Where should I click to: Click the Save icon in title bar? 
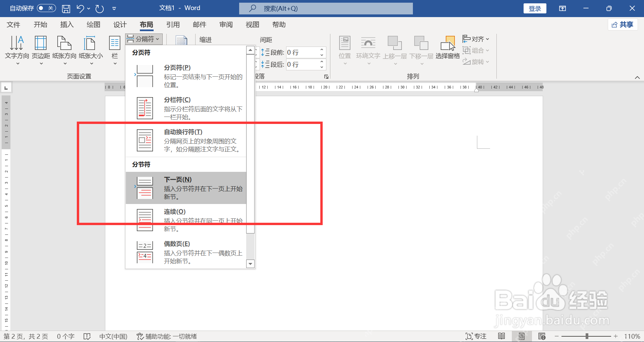tap(66, 8)
